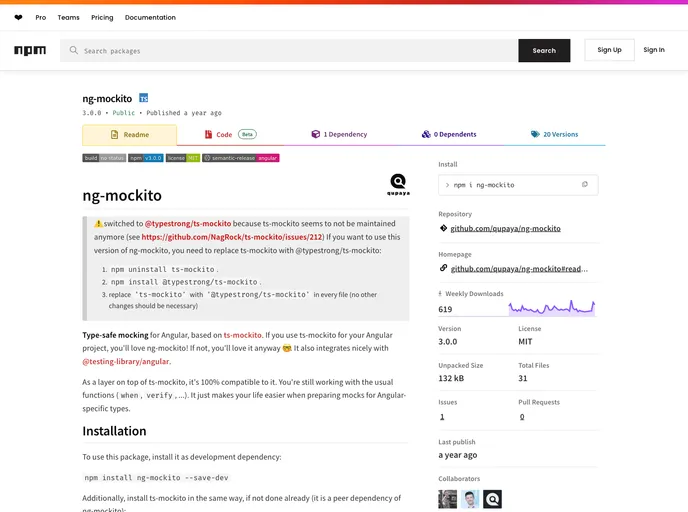This screenshot has height=512, width=688.
Task: Switch to the Readme tab
Action: 129,135
